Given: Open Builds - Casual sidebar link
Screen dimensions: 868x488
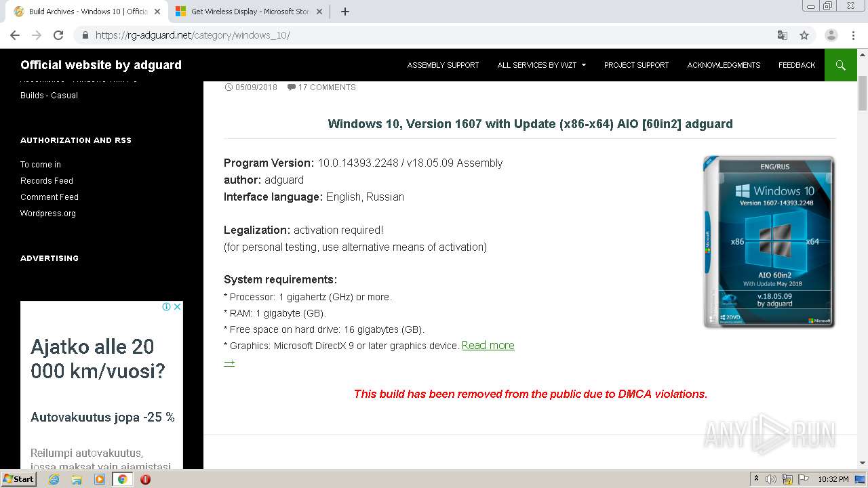Looking at the screenshot, I should [49, 96].
